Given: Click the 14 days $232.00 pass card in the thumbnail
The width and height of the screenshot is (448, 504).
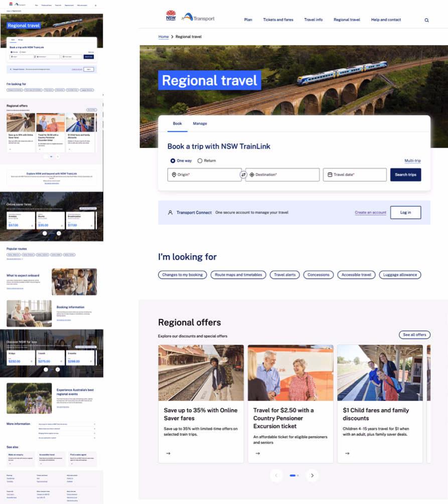Looking at the screenshot, I should point(21,358).
